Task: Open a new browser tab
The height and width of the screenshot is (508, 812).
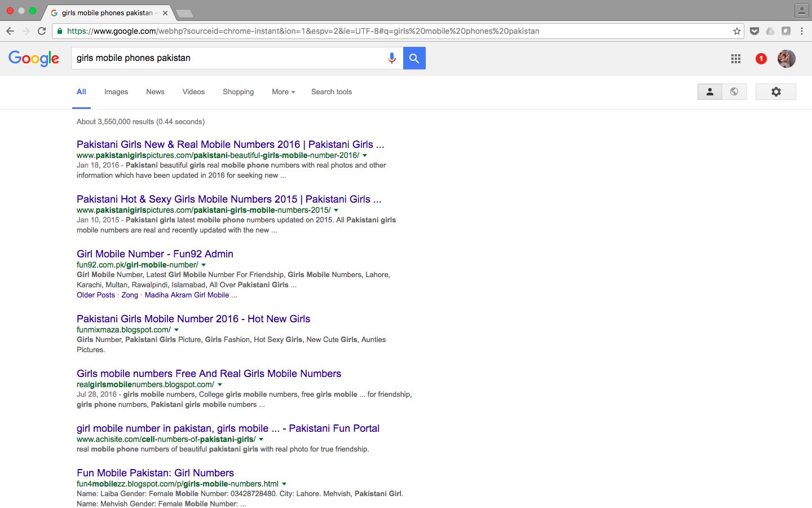Action: pos(184,13)
